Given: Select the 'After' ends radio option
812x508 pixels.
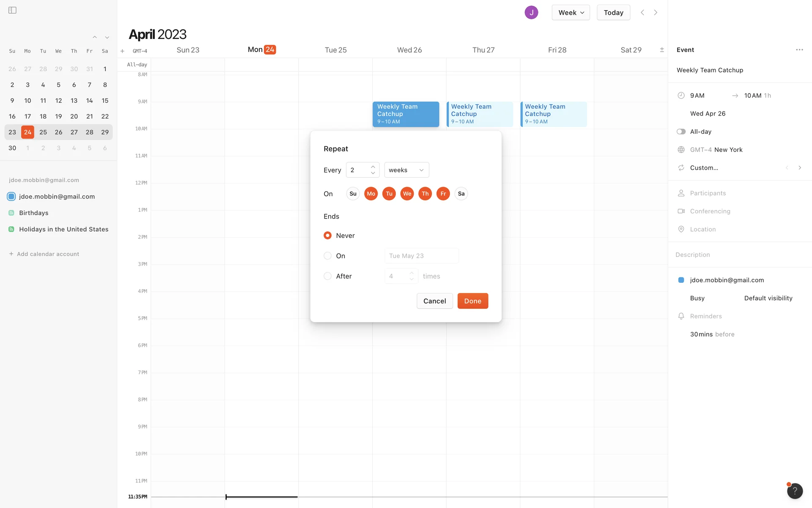Looking at the screenshot, I should [327, 276].
